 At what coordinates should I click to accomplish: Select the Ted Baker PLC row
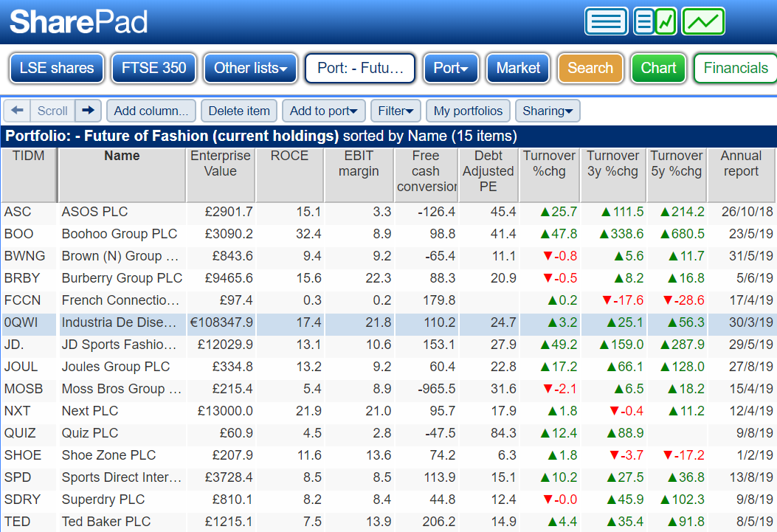pos(388,522)
